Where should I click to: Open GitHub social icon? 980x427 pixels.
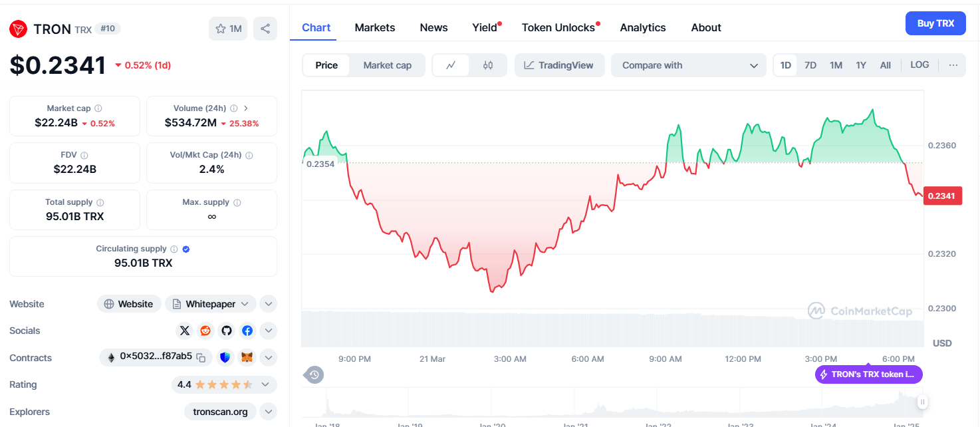(x=226, y=331)
